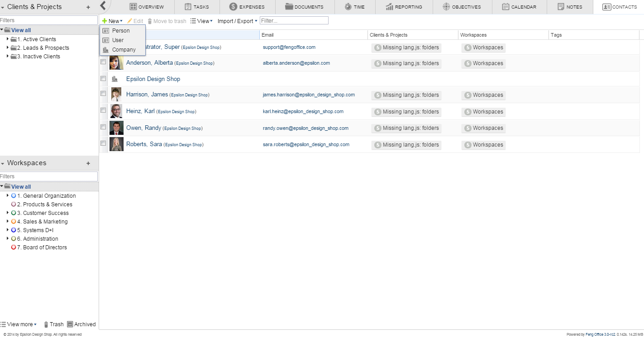The height and width of the screenshot is (338, 644).
Task: Add a workspace using the plus icon
Action: tap(88, 163)
